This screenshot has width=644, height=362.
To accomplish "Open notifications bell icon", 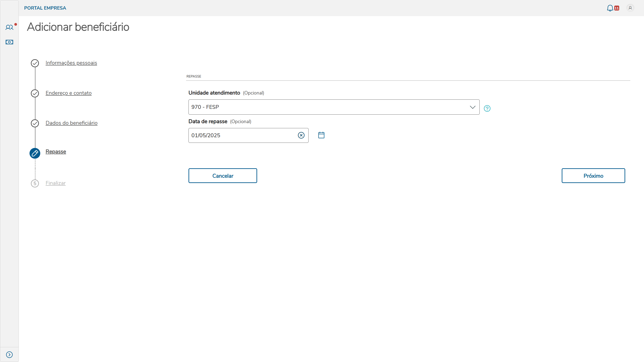I will (x=610, y=8).
